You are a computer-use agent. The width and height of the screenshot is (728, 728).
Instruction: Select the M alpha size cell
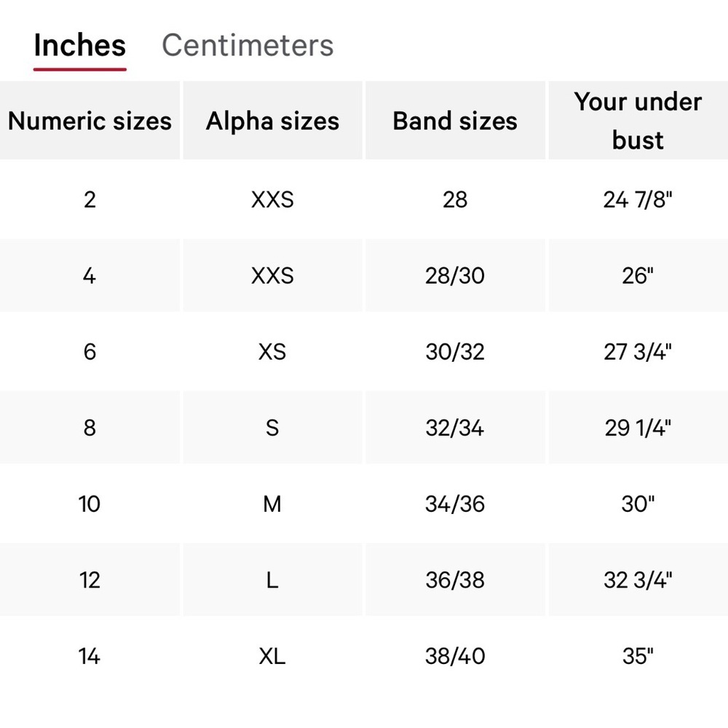(272, 504)
